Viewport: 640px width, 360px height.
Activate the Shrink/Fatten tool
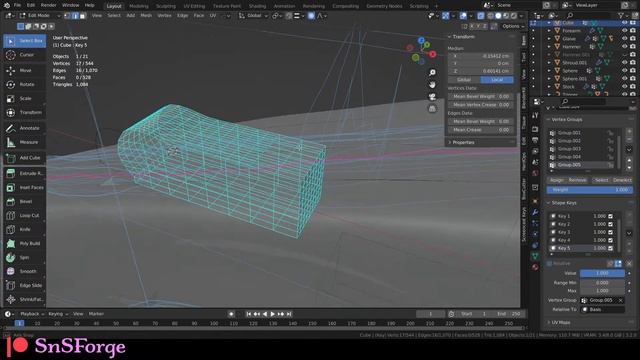(24, 299)
